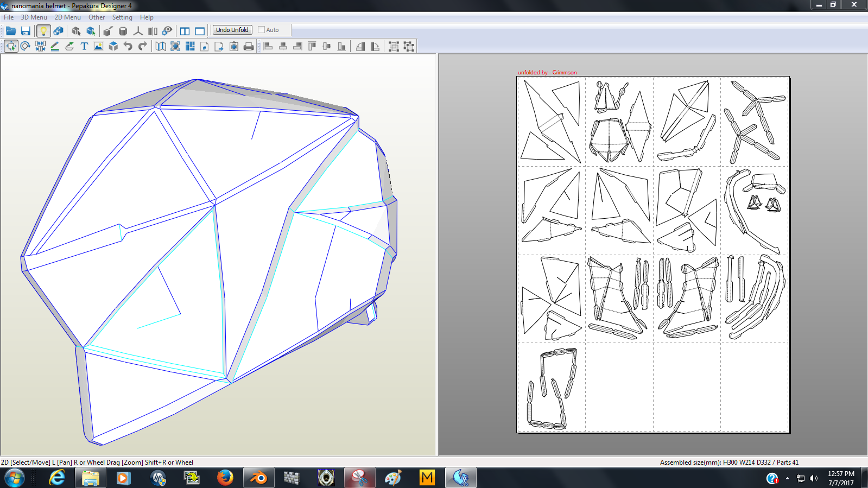The height and width of the screenshot is (488, 868).
Task: Select the Edit Flaps pencil icon
Action: click(x=55, y=46)
